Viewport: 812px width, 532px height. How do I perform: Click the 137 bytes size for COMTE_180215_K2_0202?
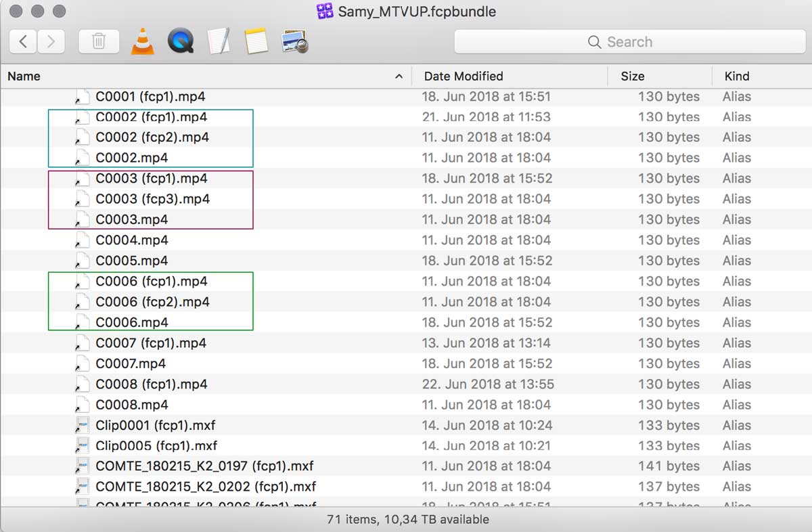point(669,487)
